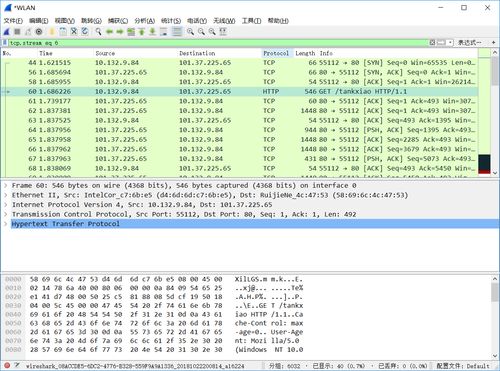Select packet 44 SYN row
This screenshot has width=500, height=371.
(239, 63)
